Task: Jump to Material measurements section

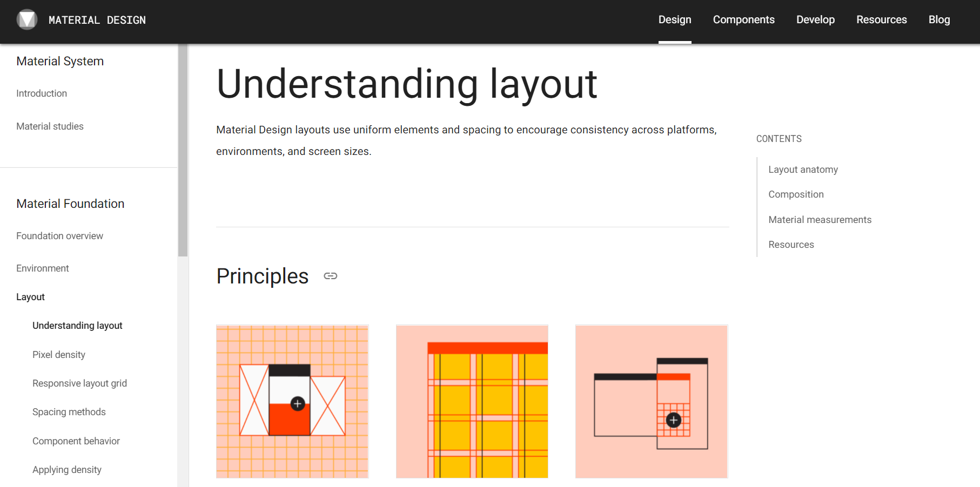Action: tap(820, 220)
